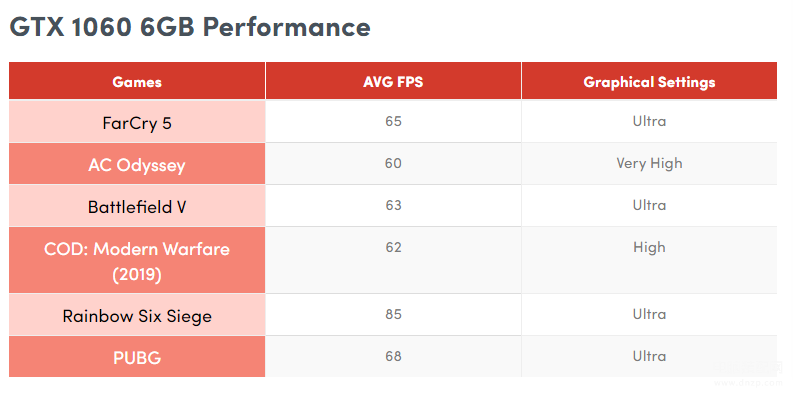The height and width of the screenshot is (396, 793).
Task: Click the AC Odyssey game cell
Action: point(137,164)
